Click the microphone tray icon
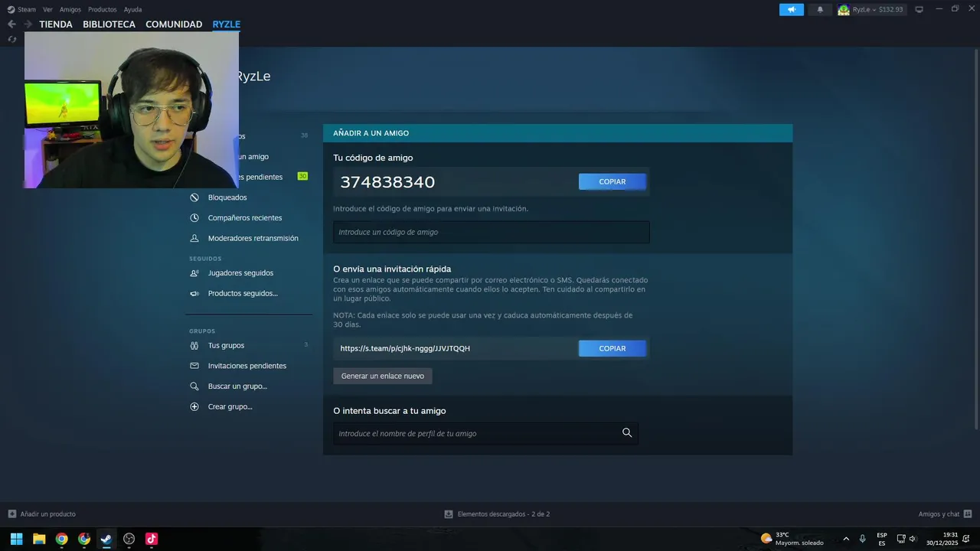Screen dimensions: 980x551 click(x=863, y=539)
